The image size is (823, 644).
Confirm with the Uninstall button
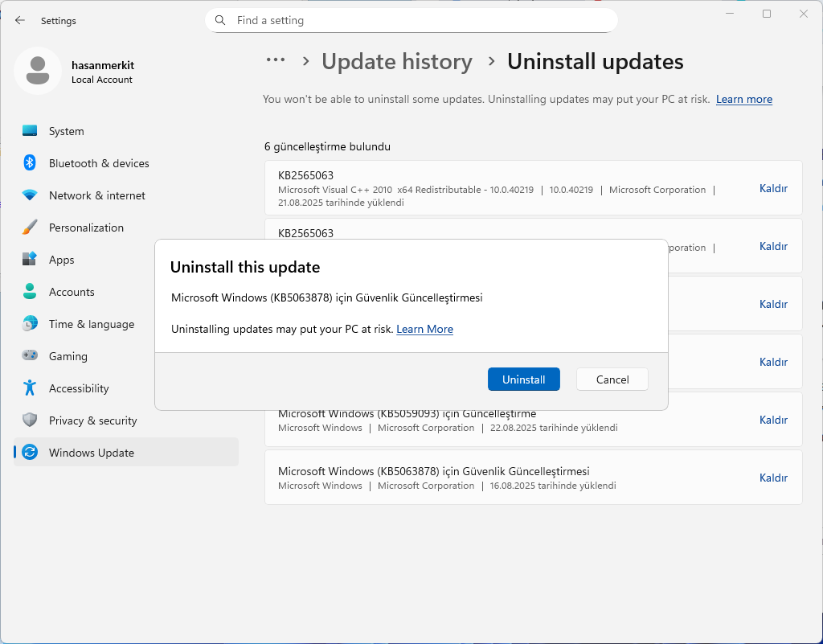pos(524,379)
